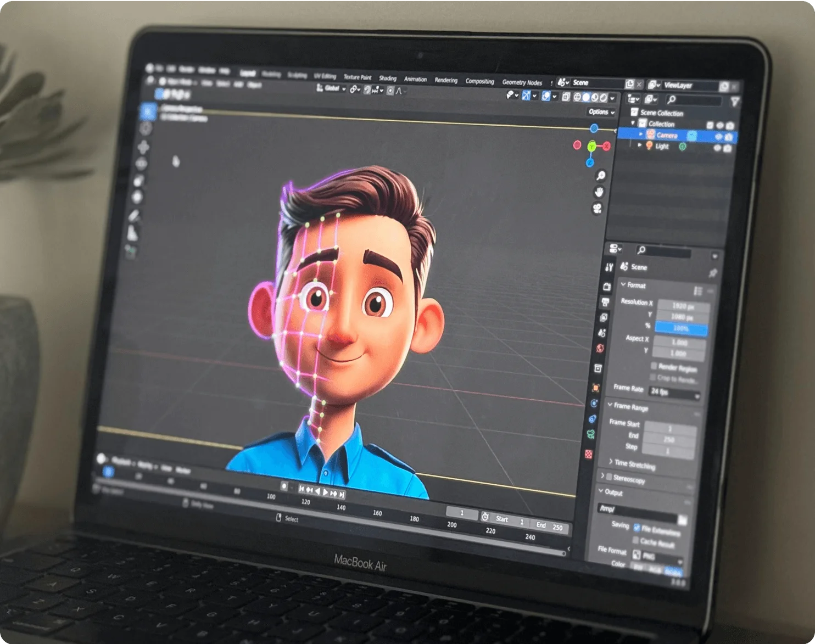This screenshot has width=815, height=644.
Task: Hide the Light object via eye icon
Action: (717, 148)
